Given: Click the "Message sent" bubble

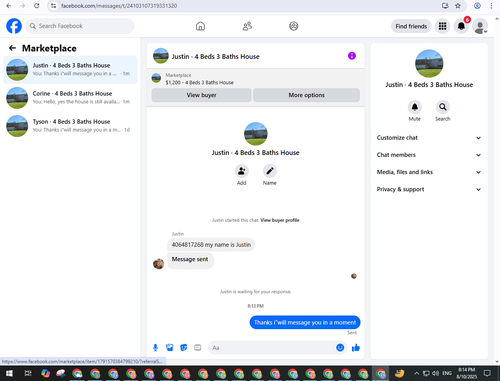Looking at the screenshot, I should (190, 260).
